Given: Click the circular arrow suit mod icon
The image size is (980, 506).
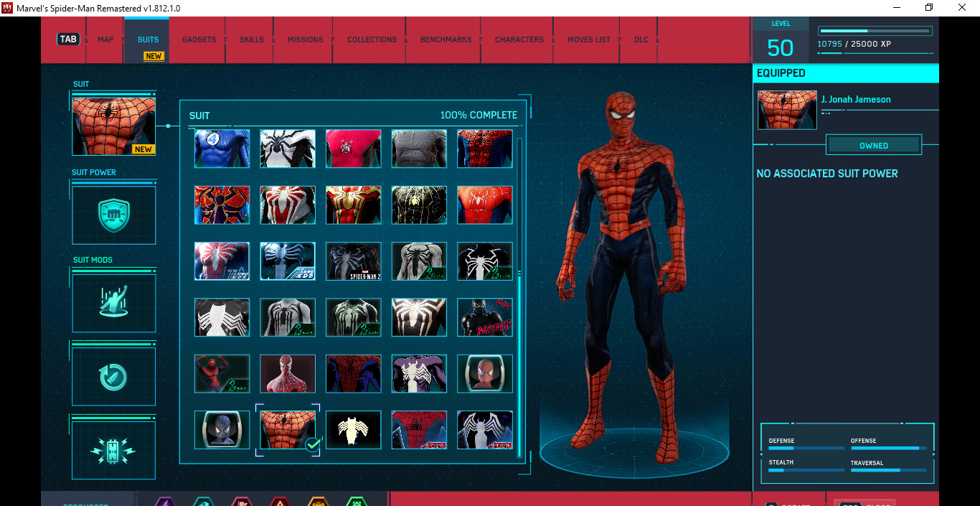Looking at the screenshot, I should [113, 375].
